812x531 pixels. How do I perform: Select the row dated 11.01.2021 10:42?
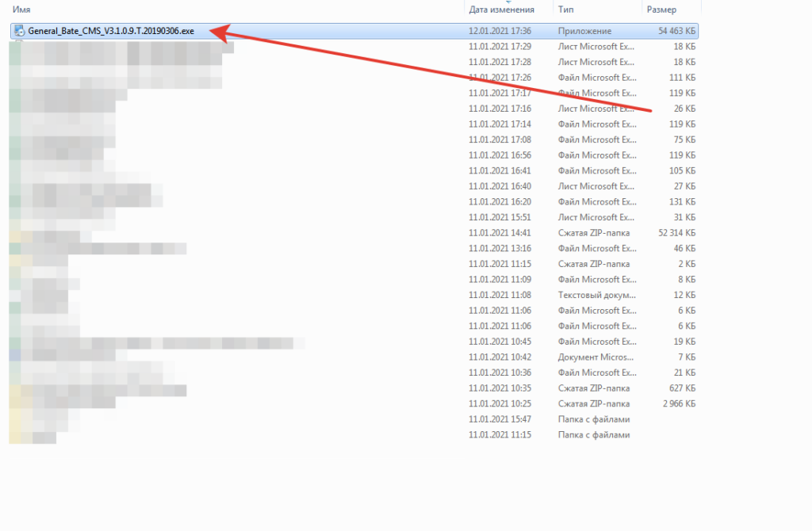(x=354, y=357)
